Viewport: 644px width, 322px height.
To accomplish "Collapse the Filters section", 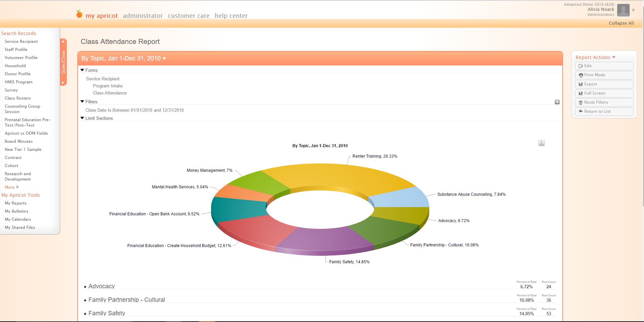I will point(82,102).
